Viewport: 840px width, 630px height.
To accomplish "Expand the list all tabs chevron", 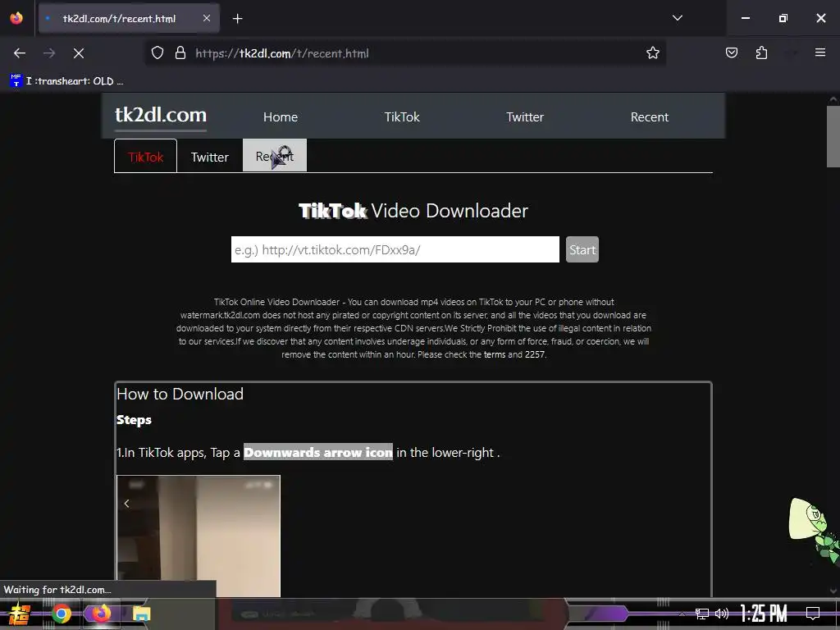I will (x=678, y=18).
